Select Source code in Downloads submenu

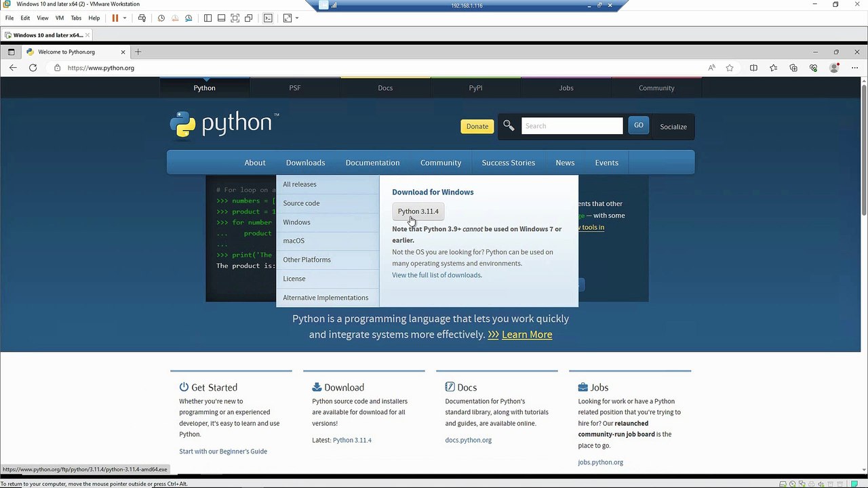[328, 203]
